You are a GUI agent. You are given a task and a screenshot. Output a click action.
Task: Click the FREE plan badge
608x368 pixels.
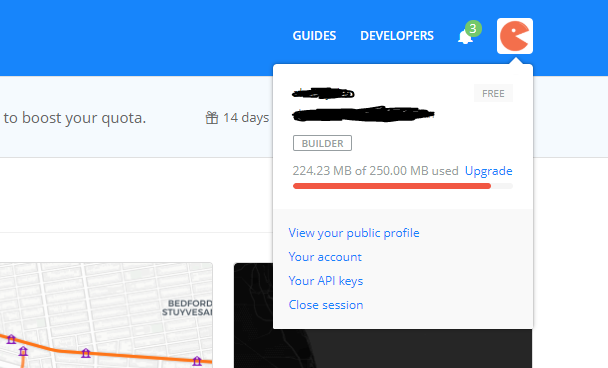tap(493, 93)
